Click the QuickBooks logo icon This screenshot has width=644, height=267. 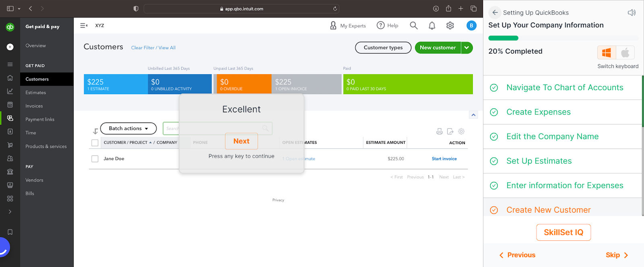[x=10, y=27]
